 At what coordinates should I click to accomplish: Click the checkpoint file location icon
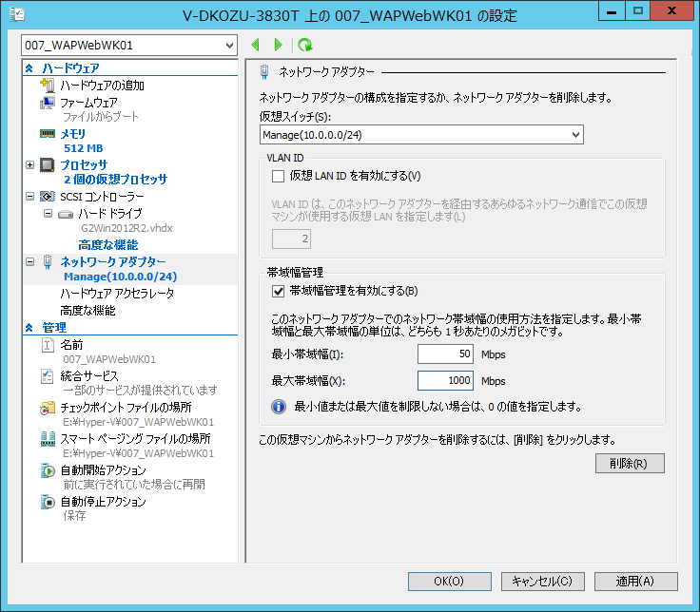click(47, 408)
